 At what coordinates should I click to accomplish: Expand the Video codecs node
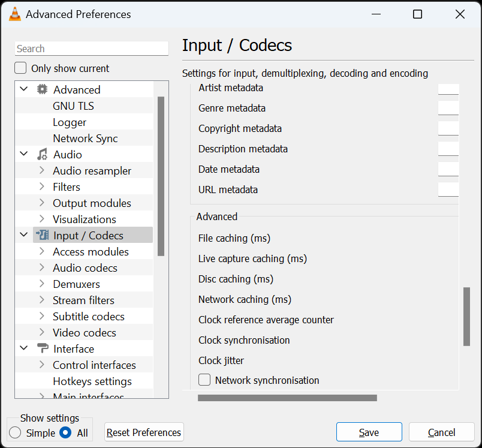point(42,332)
